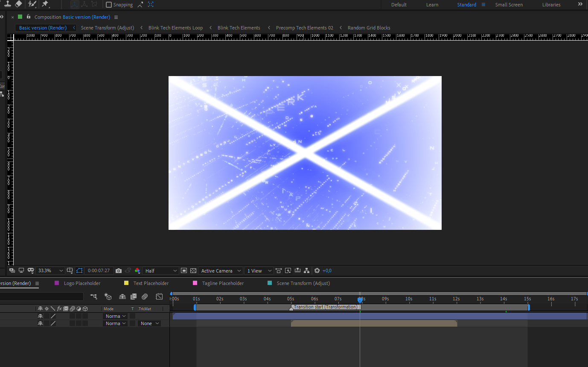Click the fast preview lightning icon
This screenshot has height=367, width=588.
pos(288,270)
